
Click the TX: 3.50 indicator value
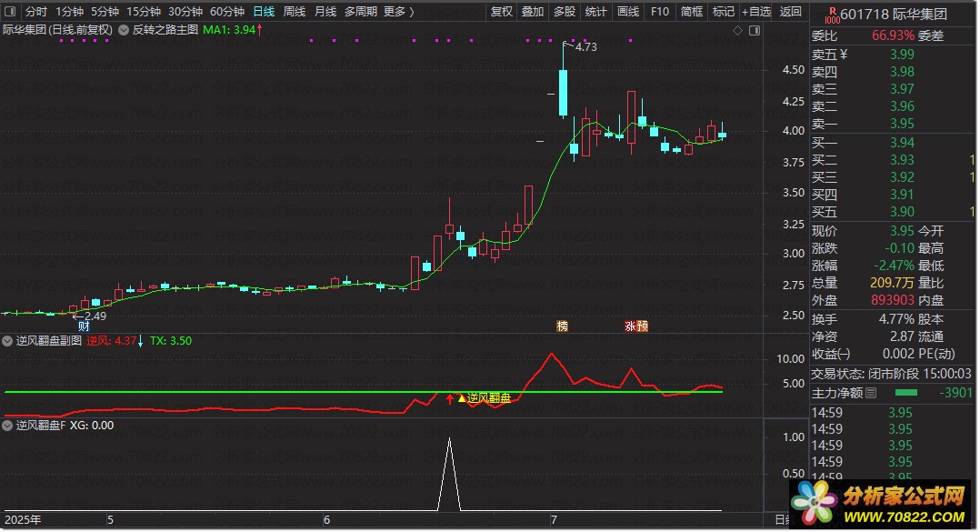coord(171,341)
